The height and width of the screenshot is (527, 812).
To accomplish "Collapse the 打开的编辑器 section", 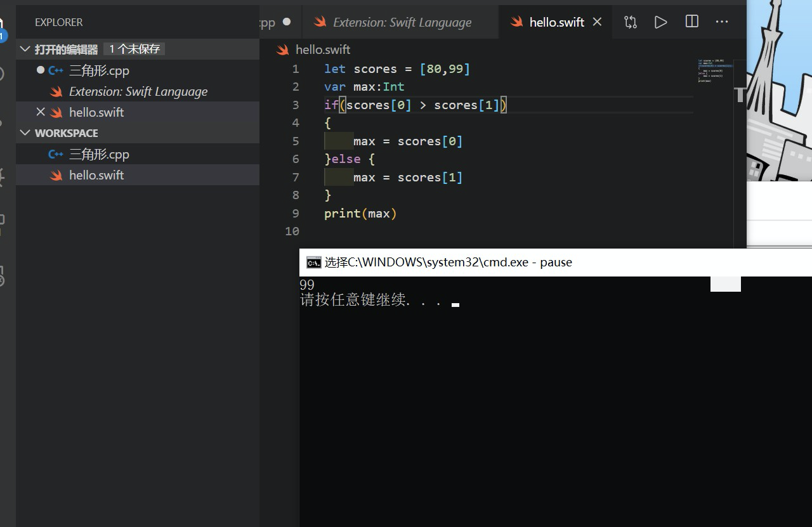I will [x=25, y=49].
